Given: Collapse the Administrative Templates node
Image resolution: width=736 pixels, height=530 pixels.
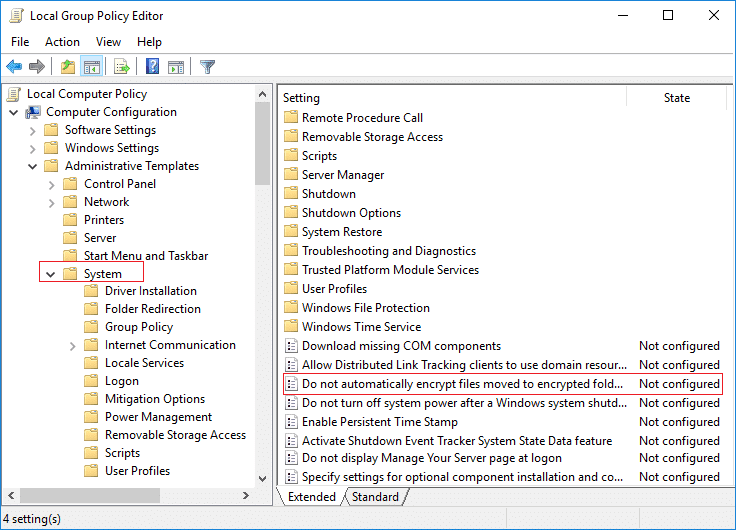Looking at the screenshot, I should click(x=32, y=166).
